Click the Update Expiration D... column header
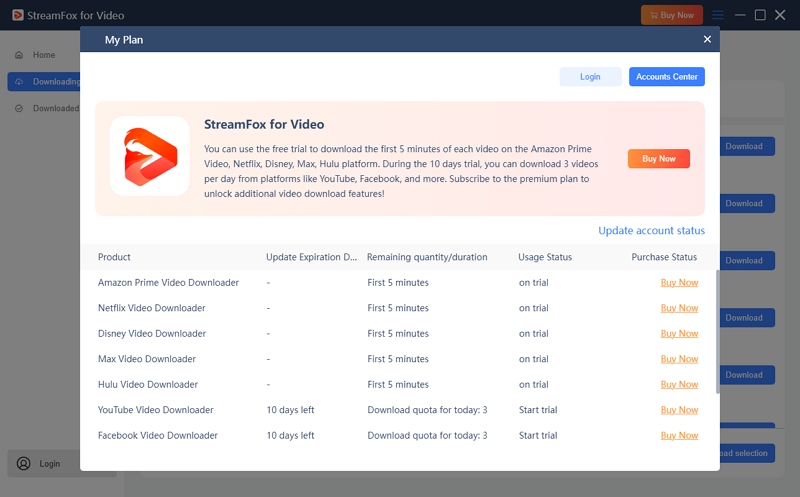The width and height of the screenshot is (800, 497). click(x=311, y=257)
